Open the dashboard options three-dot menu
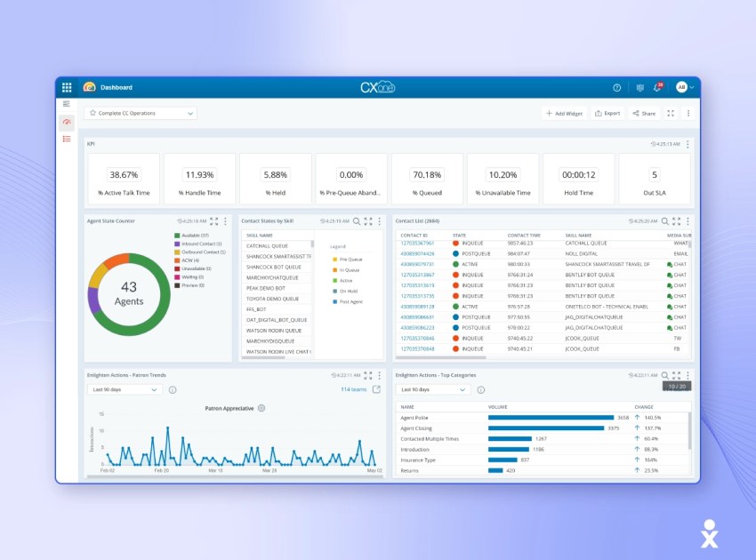The width and height of the screenshot is (756, 560). click(688, 113)
